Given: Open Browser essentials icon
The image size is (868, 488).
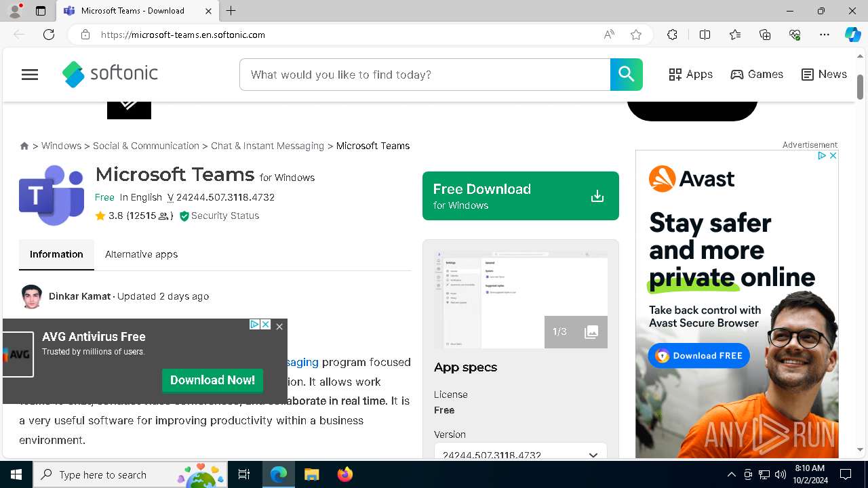Looking at the screenshot, I should point(795,35).
